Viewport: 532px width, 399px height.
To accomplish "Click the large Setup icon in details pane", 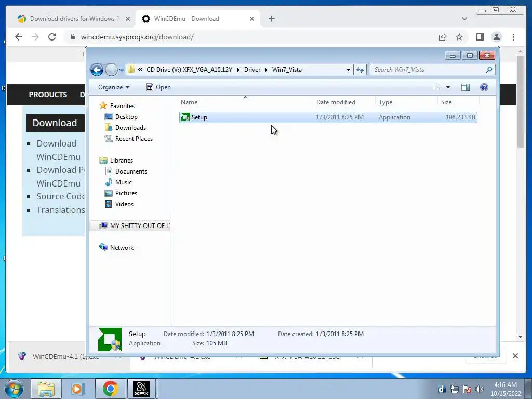I will pyautogui.click(x=110, y=339).
